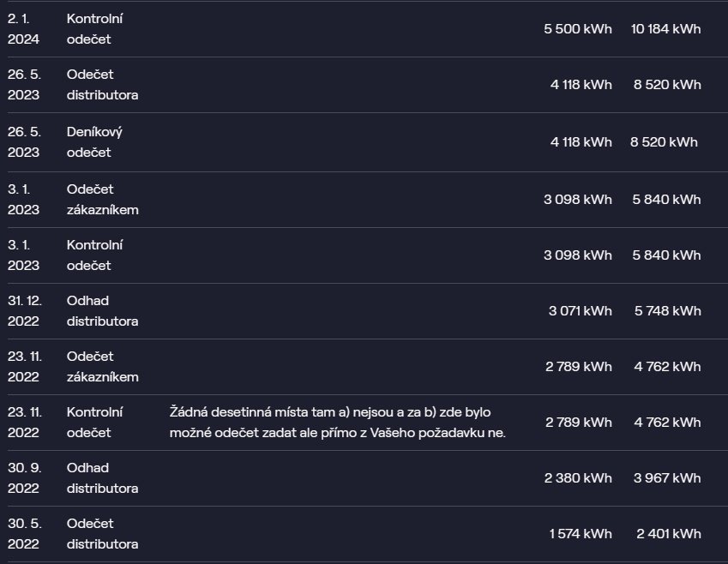Select the 30. 9. 2022 date cell
Image resolution: width=728 pixels, height=564 pixels.
pos(24,478)
